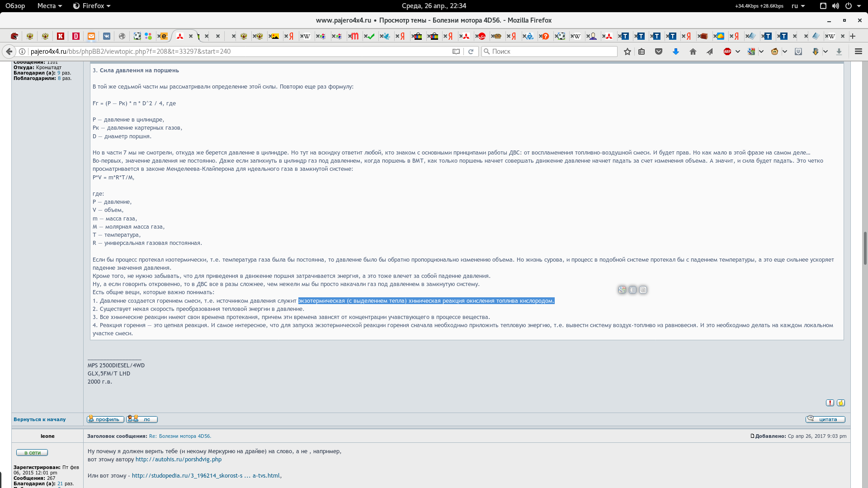Screen dimensions: 868x488
Task: Click the Greasemonkey monkey icon
Action: tap(774, 52)
